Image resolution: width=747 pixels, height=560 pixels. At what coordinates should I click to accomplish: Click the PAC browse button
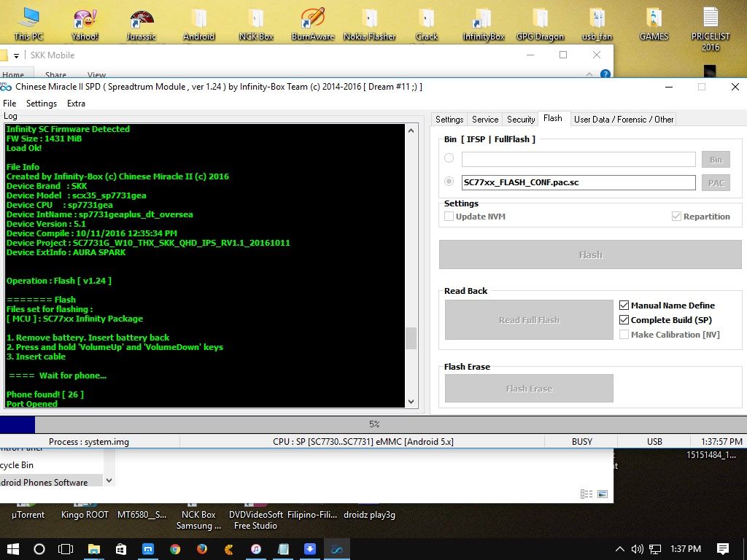716,183
